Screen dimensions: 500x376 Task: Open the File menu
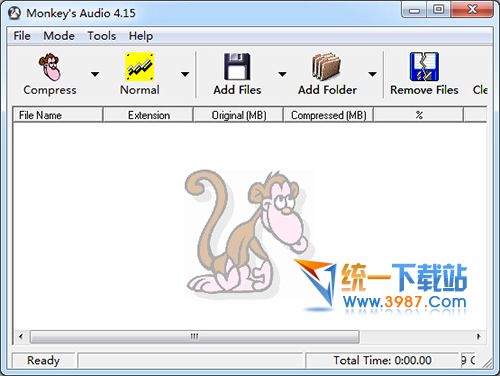(x=22, y=36)
